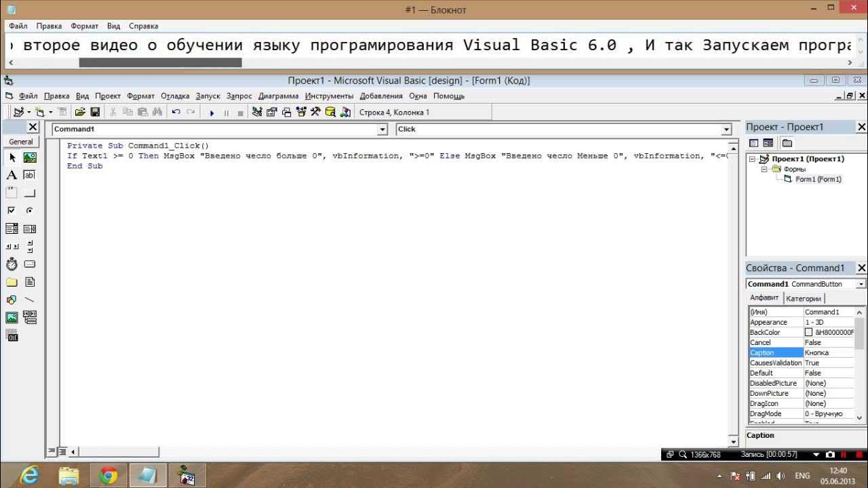Select the PictureBox control in the toolbox
This screenshot has height=488, width=868.
tap(30, 157)
